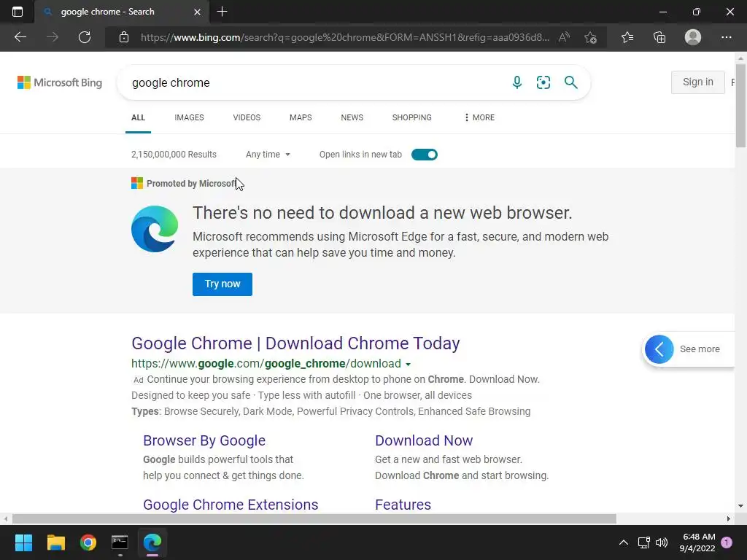Image resolution: width=747 pixels, height=560 pixels.
Task: Click the scroll right arrow of horizontal scrollbar
Action: click(x=729, y=518)
